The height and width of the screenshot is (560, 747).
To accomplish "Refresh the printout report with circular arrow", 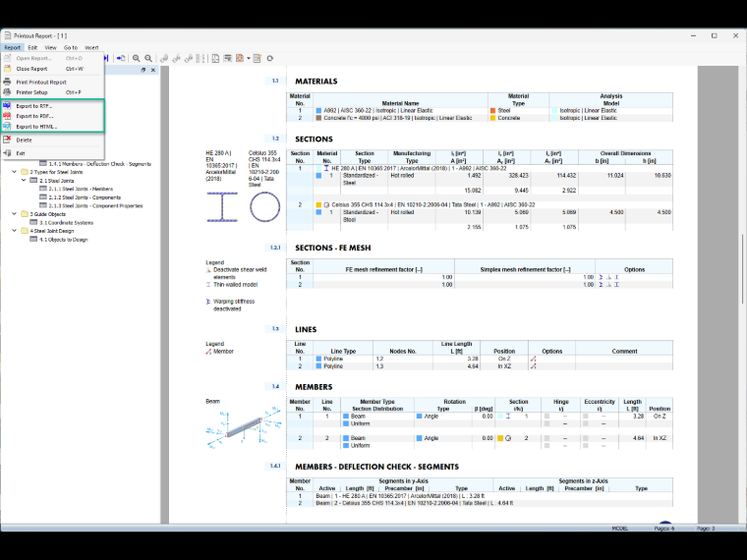I will coord(270,58).
